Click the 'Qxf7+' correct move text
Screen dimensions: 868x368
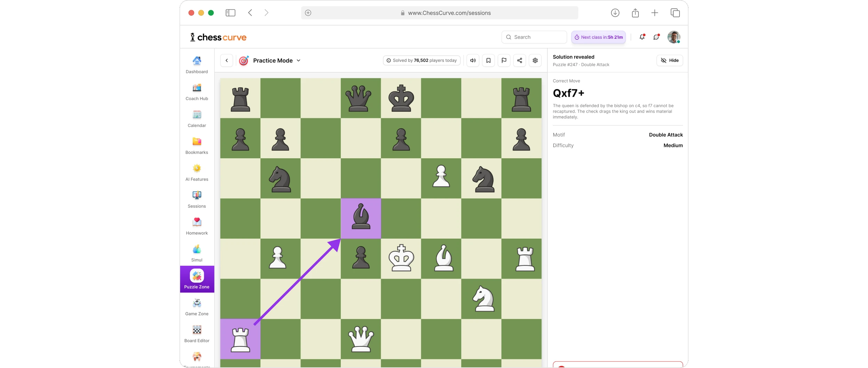(x=569, y=93)
